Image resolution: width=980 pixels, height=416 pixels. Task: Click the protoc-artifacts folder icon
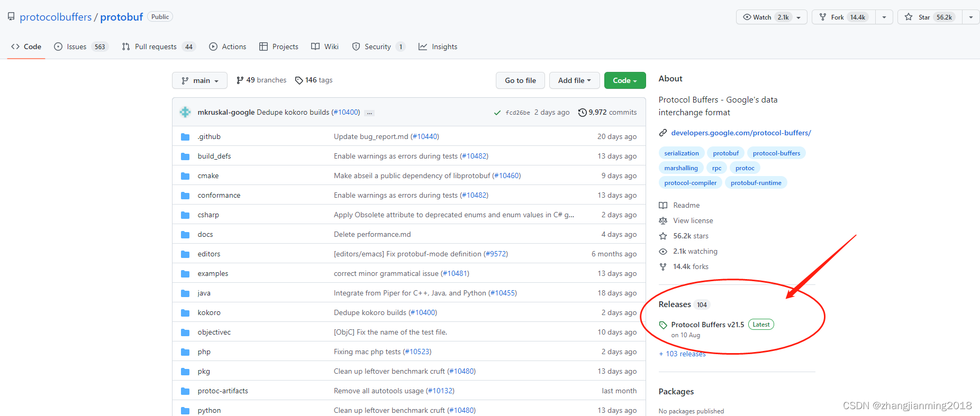[x=185, y=391]
